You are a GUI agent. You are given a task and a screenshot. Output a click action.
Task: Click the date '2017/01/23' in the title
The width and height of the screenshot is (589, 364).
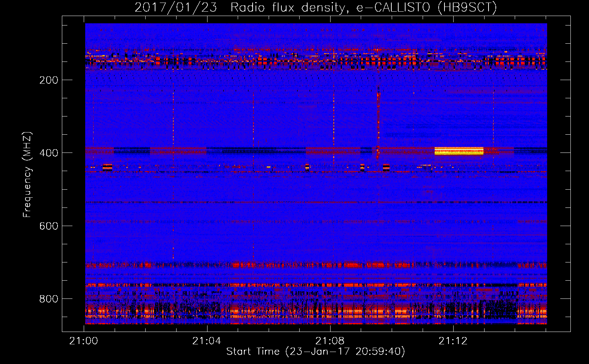click(176, 7)
